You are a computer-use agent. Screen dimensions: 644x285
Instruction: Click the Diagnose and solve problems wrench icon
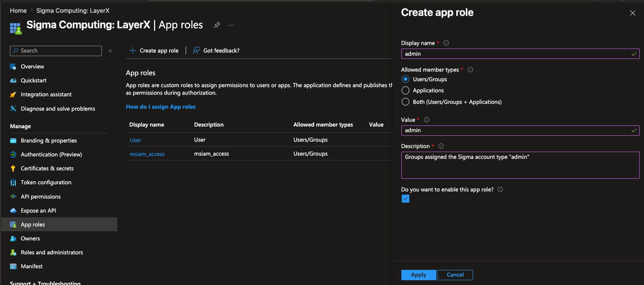[13, 108]
